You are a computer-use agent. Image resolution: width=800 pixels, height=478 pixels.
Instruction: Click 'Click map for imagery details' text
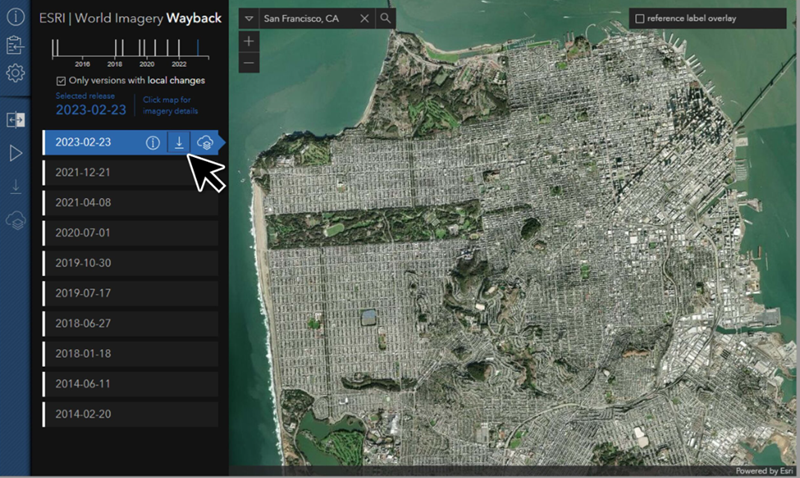[x=170, y=105]
